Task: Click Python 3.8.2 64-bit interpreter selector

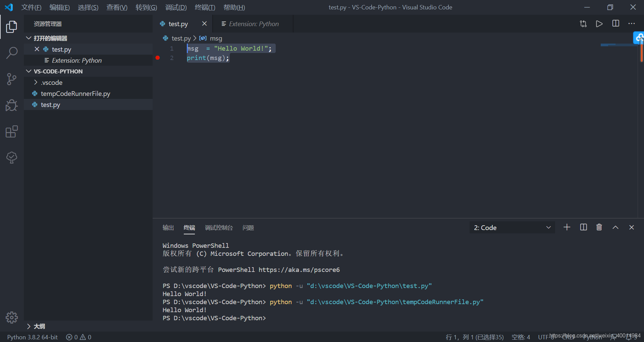Action: click(x=33, y=337)
